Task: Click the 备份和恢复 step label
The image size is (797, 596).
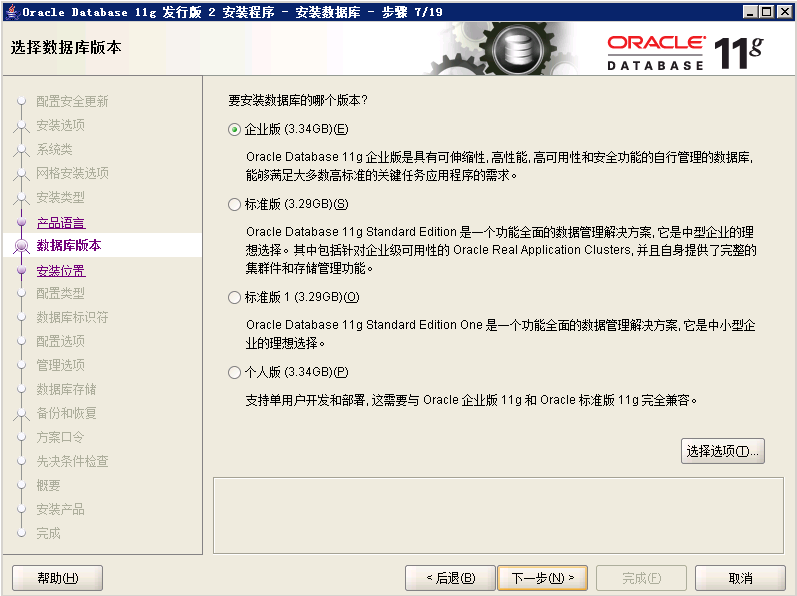Action: tap(66, 413)
